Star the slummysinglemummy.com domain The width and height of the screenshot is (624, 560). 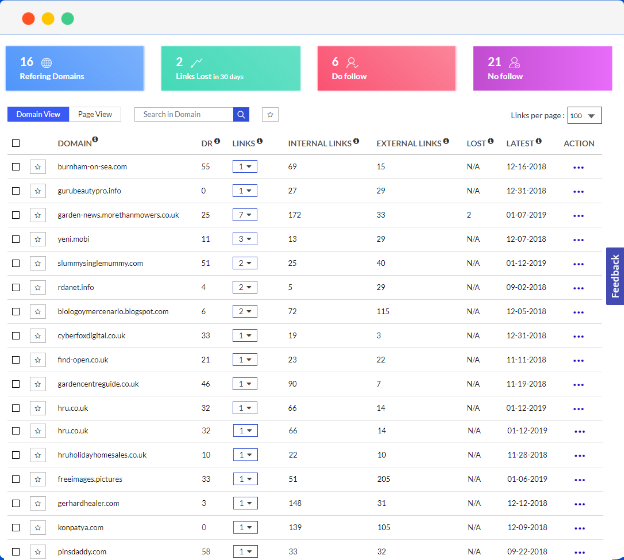(38, 263)
